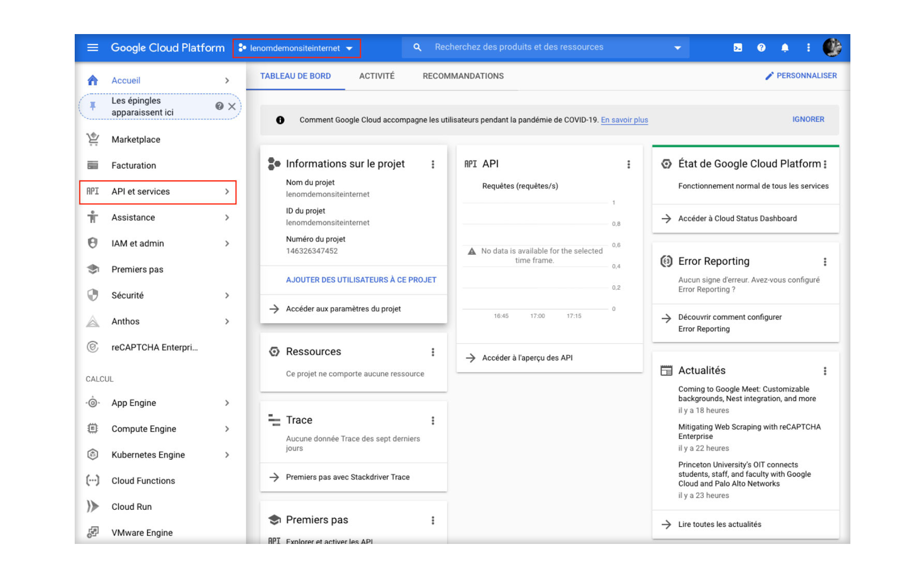
Task: Expand the Assistance submenu chevron
Action: (x=227, y=218)
